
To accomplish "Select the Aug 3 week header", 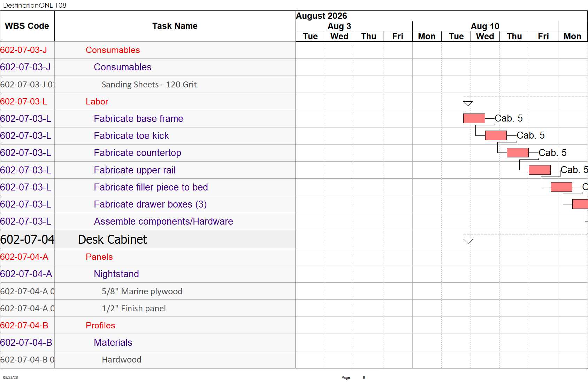I will pos(339,26).
